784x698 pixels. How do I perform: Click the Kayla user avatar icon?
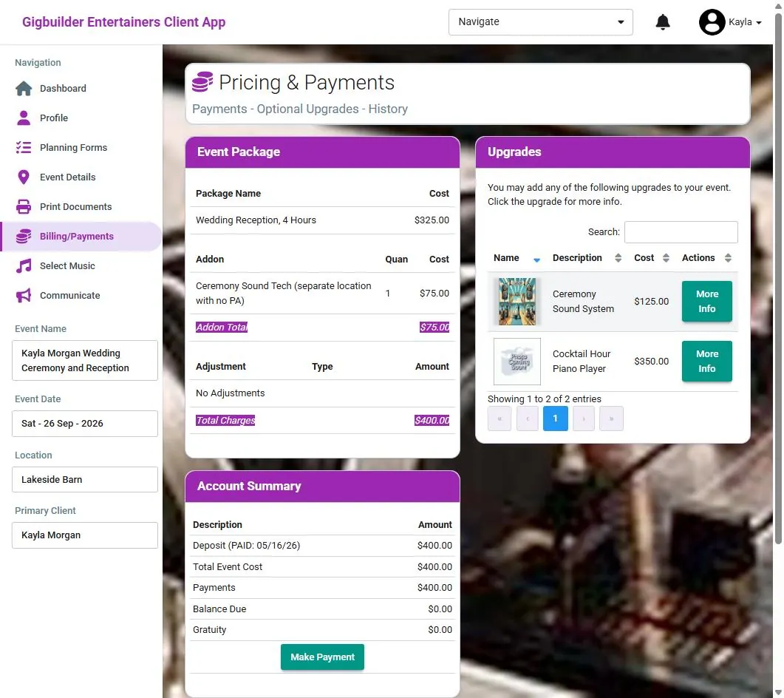click(712, 22)
